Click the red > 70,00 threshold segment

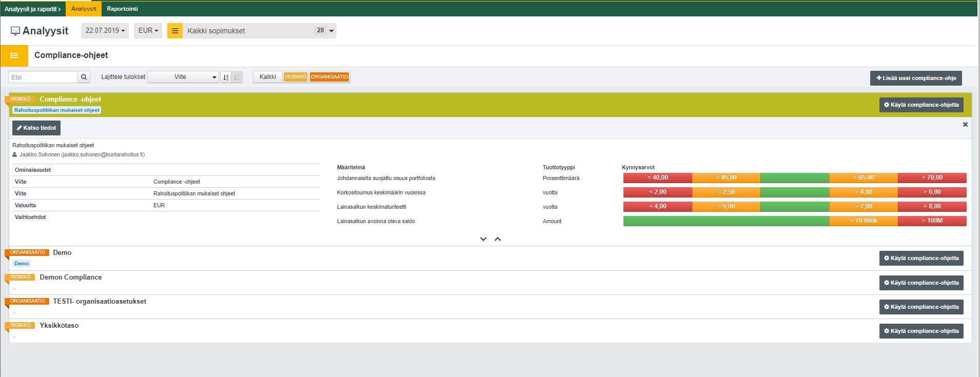coord(932,178)
